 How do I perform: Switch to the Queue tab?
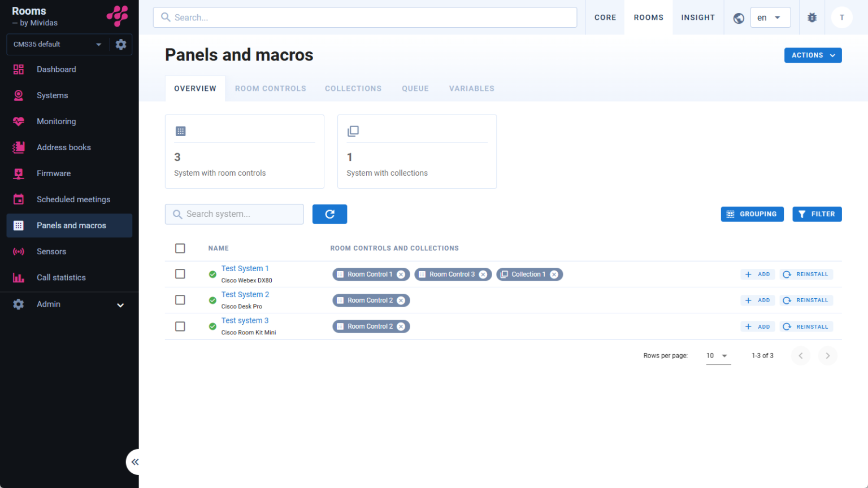415,89
